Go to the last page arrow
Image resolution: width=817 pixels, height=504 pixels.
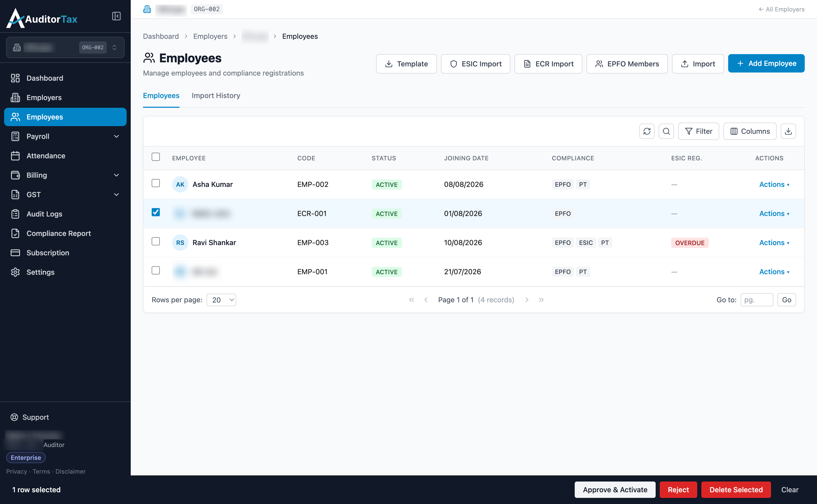[x=541, y=300]
